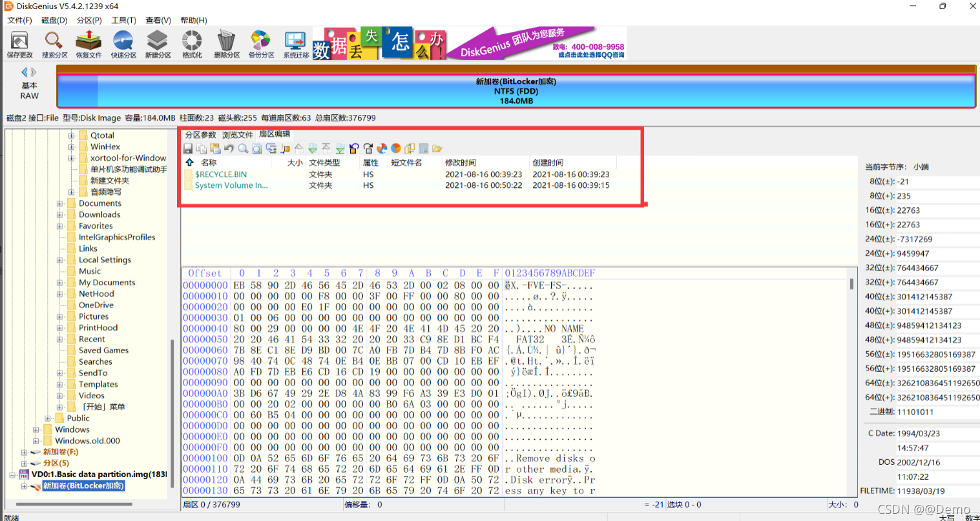Viewport: 980px width, 521px height.
Task: Click the DiskGenius promotional banner ad
Action: [x=470, y=43]
